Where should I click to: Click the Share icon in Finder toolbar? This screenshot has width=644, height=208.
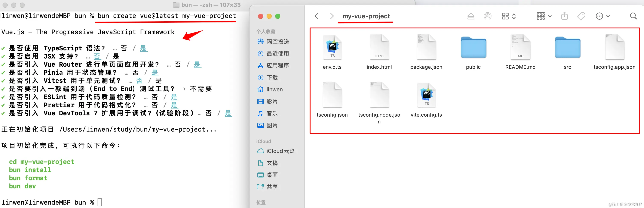point(564,16)
